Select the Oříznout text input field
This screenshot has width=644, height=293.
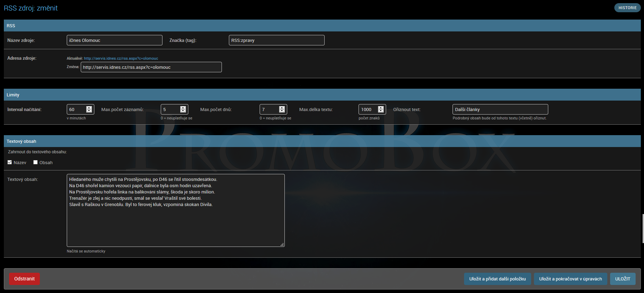[500, 109]
